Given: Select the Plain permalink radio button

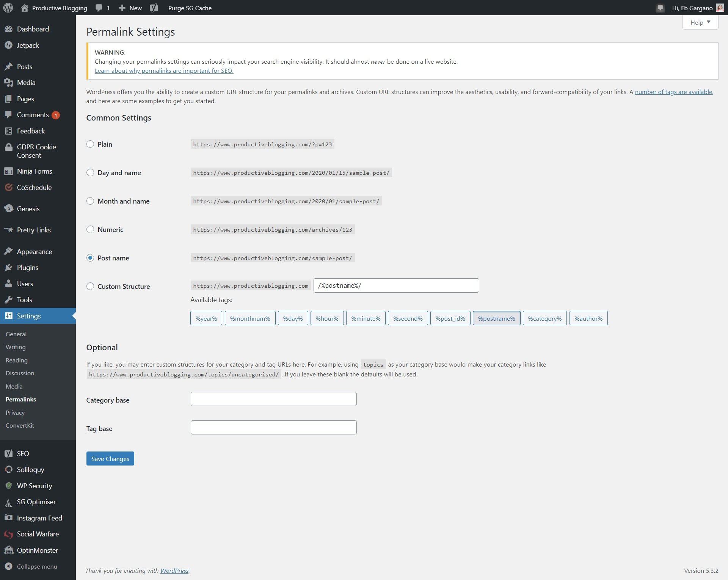Looking at the screenshot, I should (91, 144).
